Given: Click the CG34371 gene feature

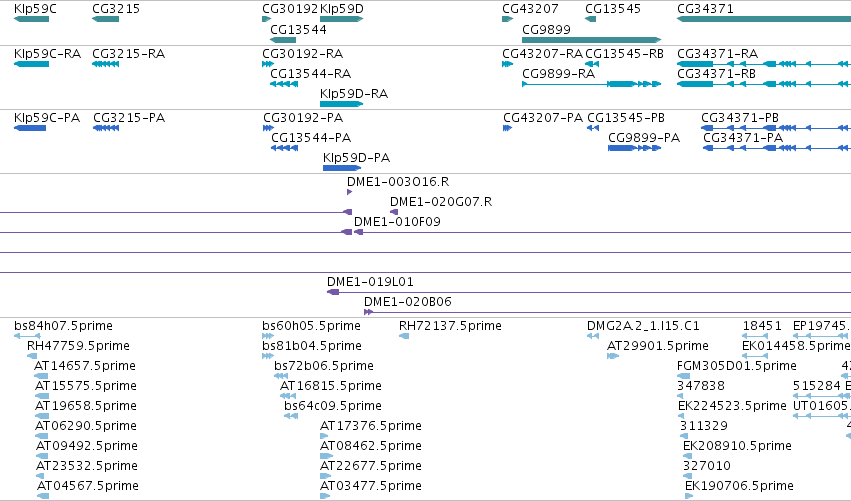Looking at the screenshot, I should click(764, 19).
